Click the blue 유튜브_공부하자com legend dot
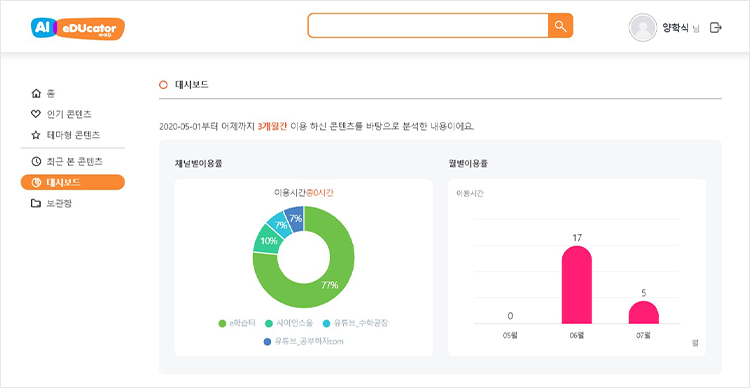 click(267, 342)
